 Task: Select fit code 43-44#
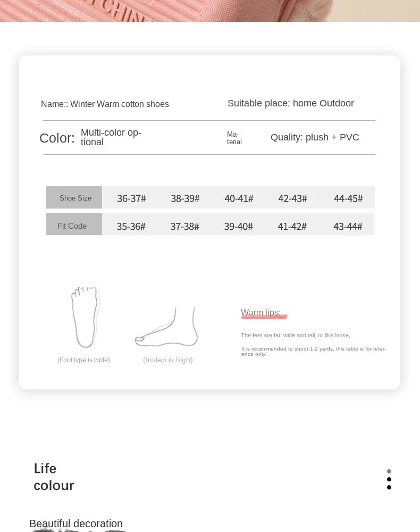(x=348, y=226)
